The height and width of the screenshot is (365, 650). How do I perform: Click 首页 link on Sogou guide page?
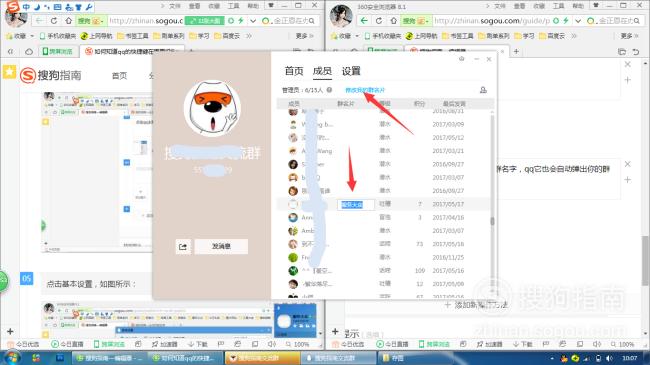point(119,75)
